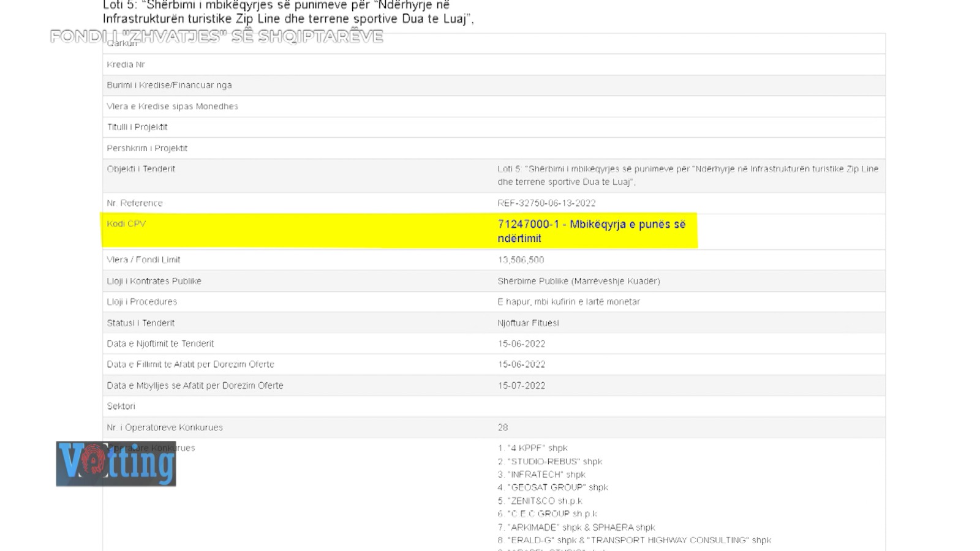Click the "Data e Njoftimit te Tenderit" label
Image resolution: width=980 pixels, height=551 pixels.
click(x=160, y=344)
